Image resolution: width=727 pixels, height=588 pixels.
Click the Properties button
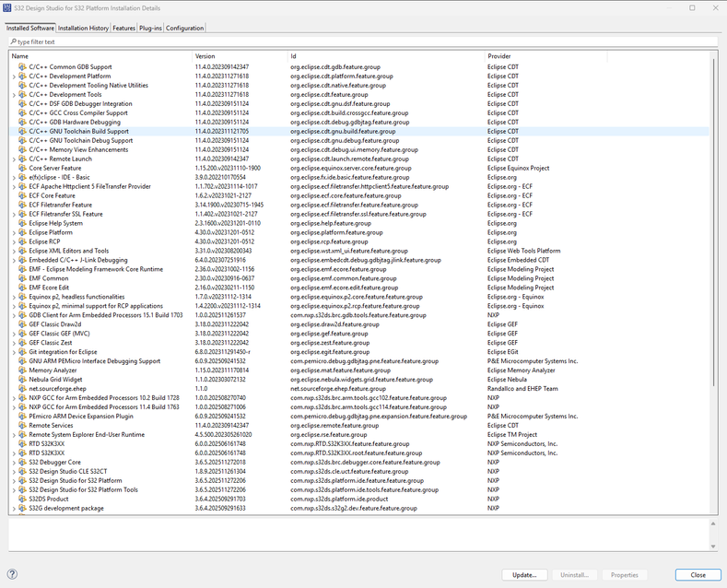[625, 574]
